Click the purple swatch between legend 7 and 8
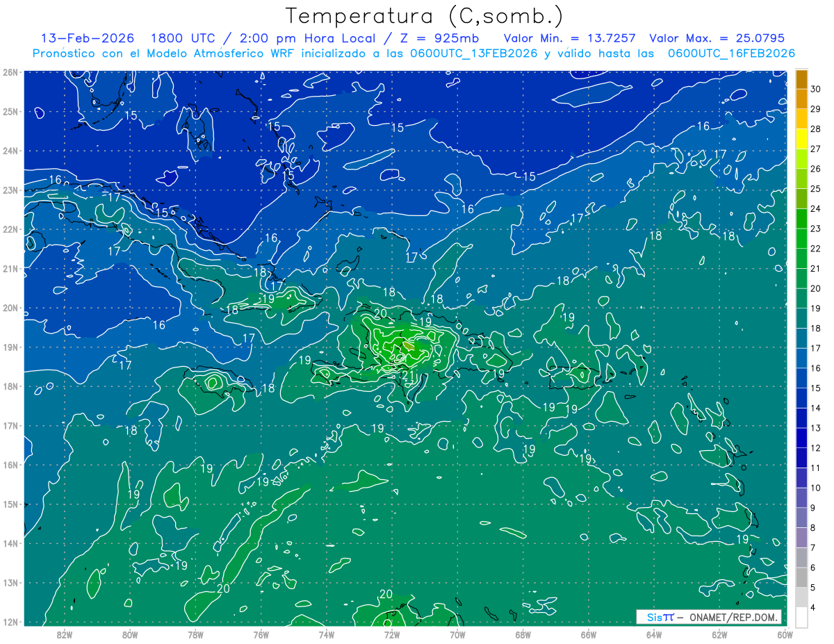834x644 pixels. click(801, 537)
